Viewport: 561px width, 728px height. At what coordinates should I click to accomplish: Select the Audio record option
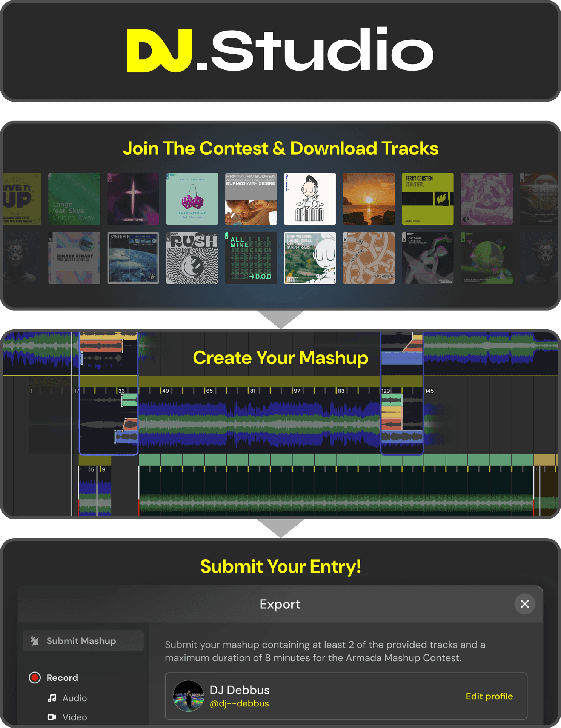coord(74,698)
